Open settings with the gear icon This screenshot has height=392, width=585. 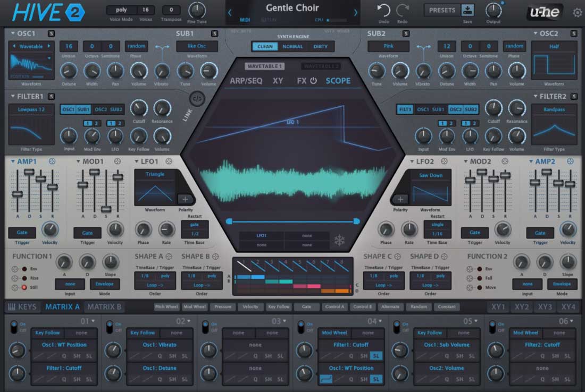point(577,13)
